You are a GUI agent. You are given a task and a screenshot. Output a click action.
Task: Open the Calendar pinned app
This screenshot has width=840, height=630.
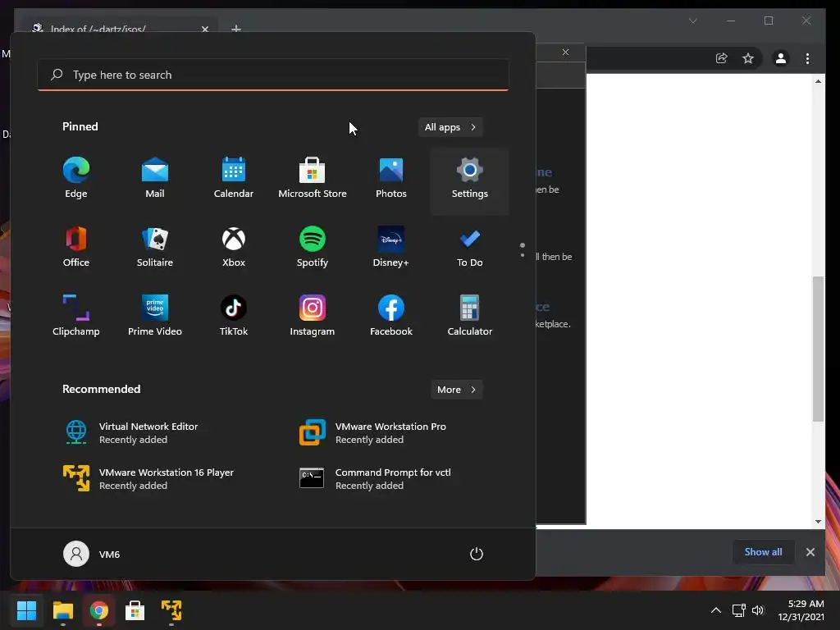234,179
